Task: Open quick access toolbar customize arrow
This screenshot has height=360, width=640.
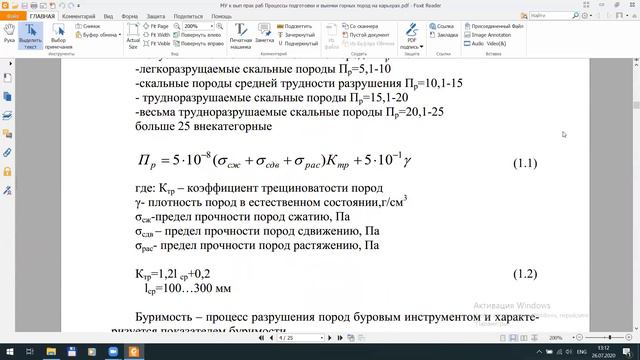Action: coord(78,6)
